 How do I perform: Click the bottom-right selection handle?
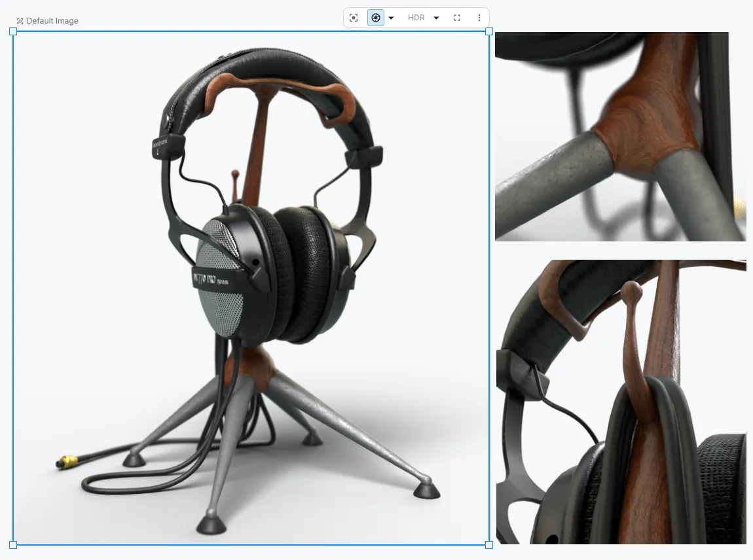point(489,544)
